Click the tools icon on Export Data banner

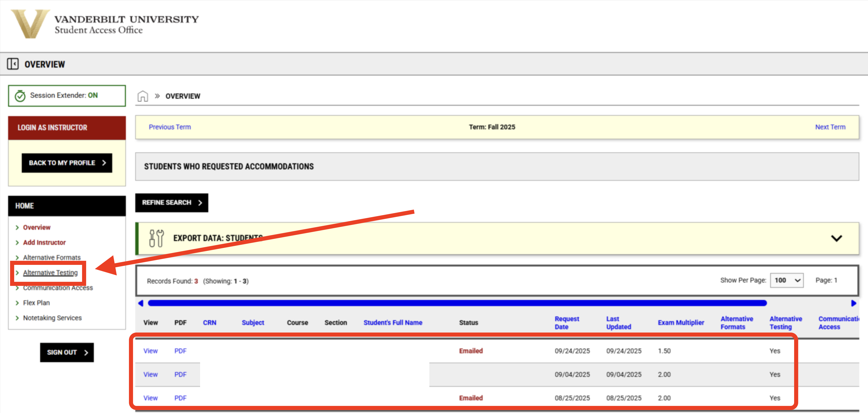155,238
